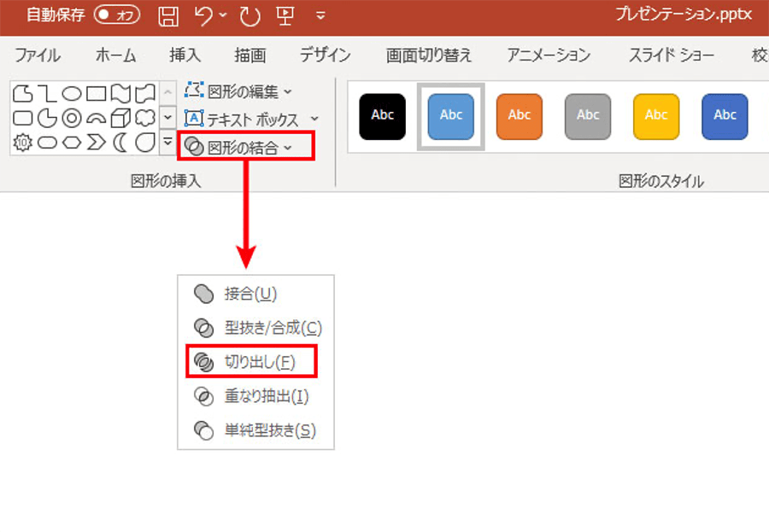Go to the デザイン tab
This screenshot has width=769, height=532.
(x=326, y=55)
